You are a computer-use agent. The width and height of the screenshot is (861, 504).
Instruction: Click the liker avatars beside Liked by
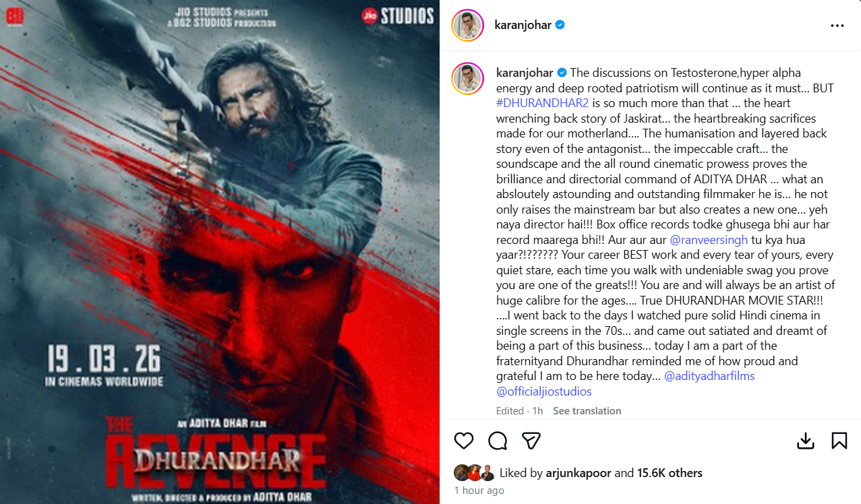pyautogui.click(x=475, y=473)
